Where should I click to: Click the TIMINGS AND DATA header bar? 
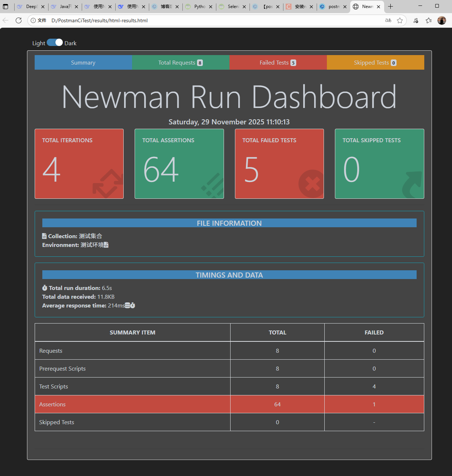[x=229, y=275]
